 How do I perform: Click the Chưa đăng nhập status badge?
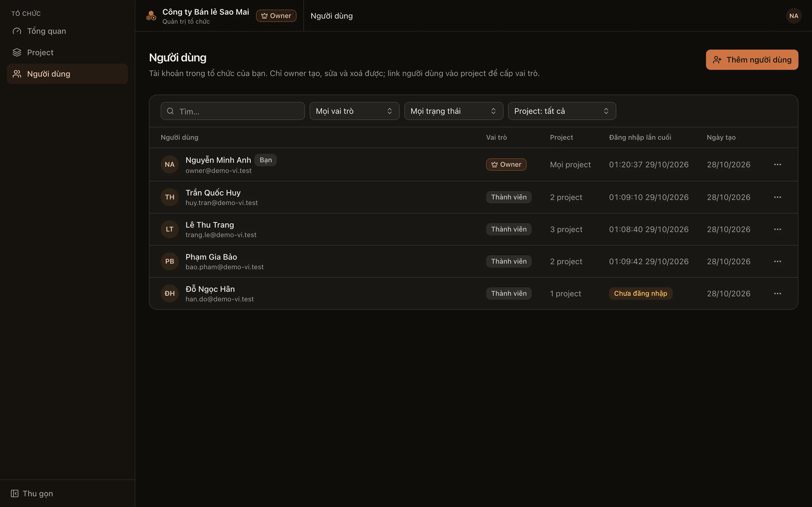(641, 293)
